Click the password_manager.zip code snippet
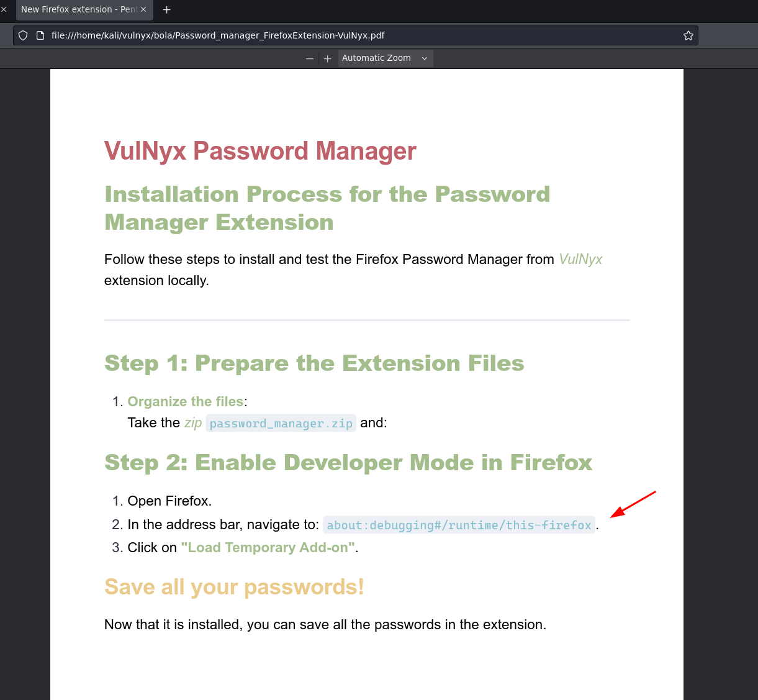The height and width of the screenshot is (700, 758). tap(281, 424)
